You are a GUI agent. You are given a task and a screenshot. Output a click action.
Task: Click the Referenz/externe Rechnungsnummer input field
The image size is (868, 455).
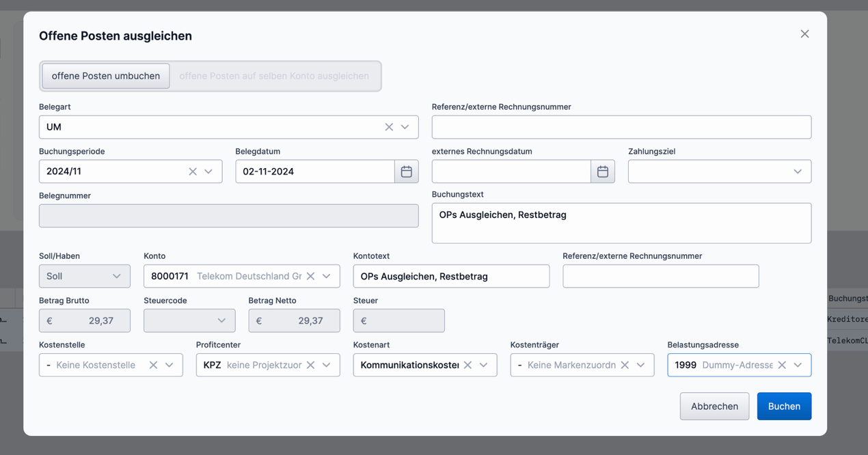(621, 126)
